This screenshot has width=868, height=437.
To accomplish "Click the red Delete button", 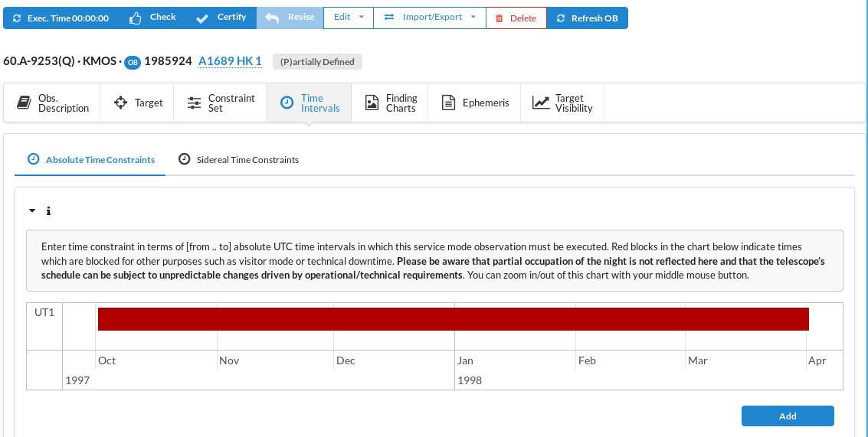I will coord(516,18).
